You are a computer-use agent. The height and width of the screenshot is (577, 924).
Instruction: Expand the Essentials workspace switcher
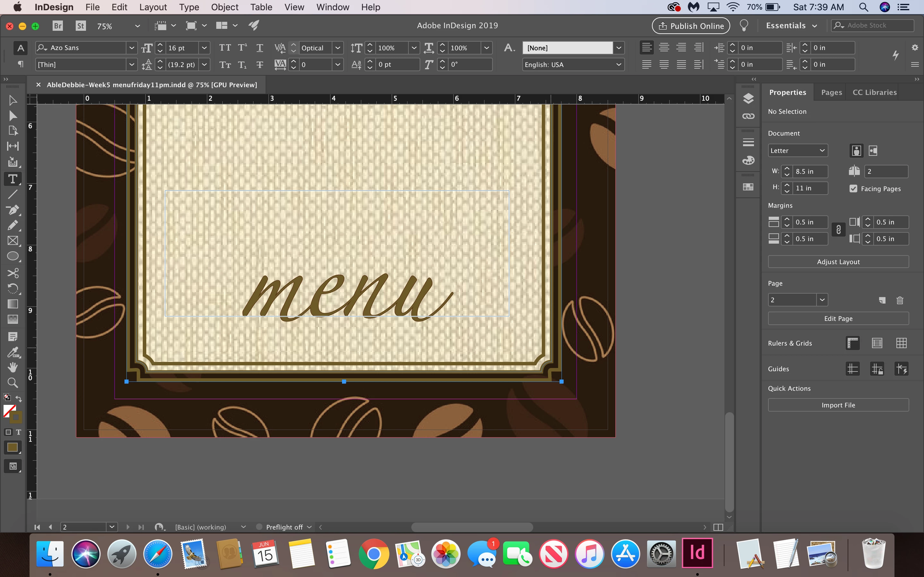(791, 26)
